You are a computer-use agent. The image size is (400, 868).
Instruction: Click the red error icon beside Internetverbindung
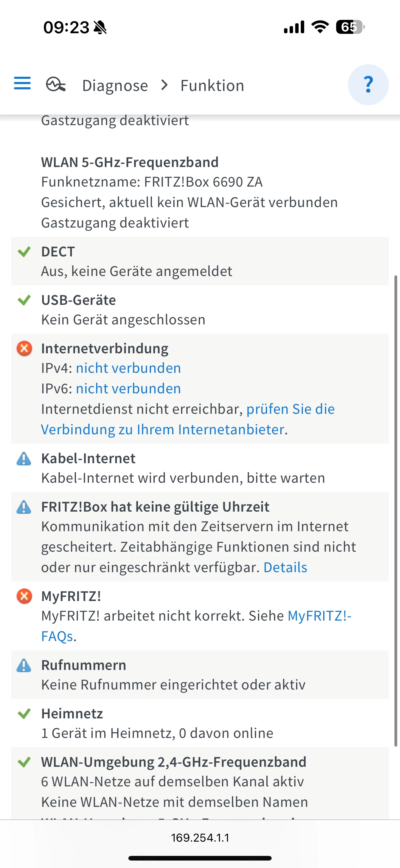pyautogui.click(x=24, y=348)
